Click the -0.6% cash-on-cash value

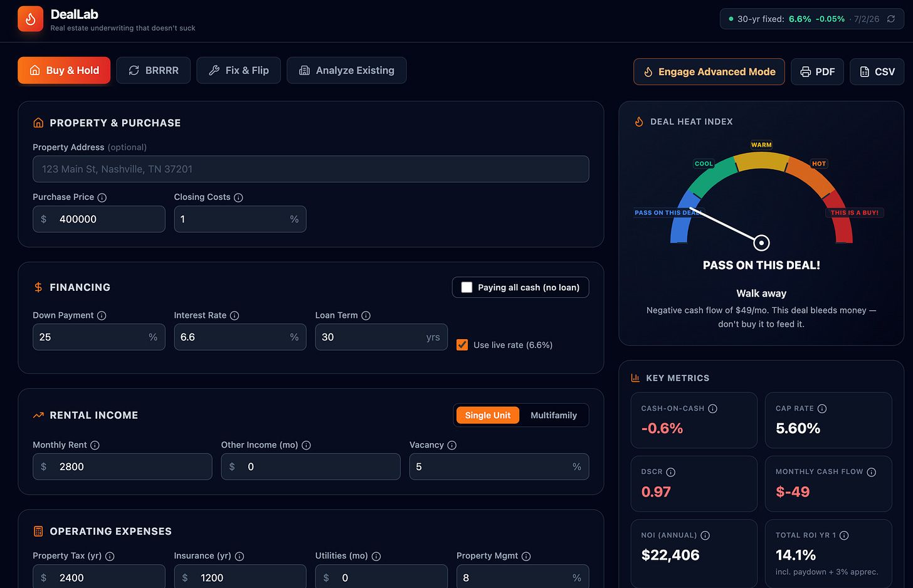[x=662, y=428]
